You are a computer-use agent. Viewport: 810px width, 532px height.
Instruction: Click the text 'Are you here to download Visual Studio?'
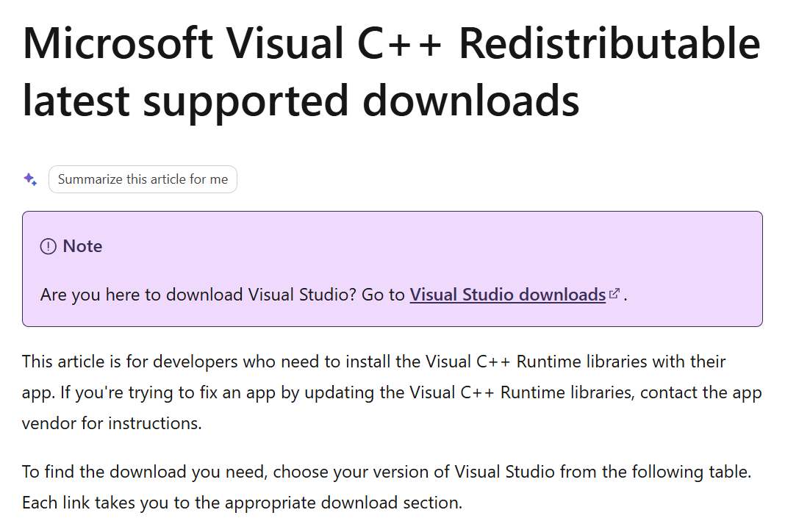tap(198, 295)
